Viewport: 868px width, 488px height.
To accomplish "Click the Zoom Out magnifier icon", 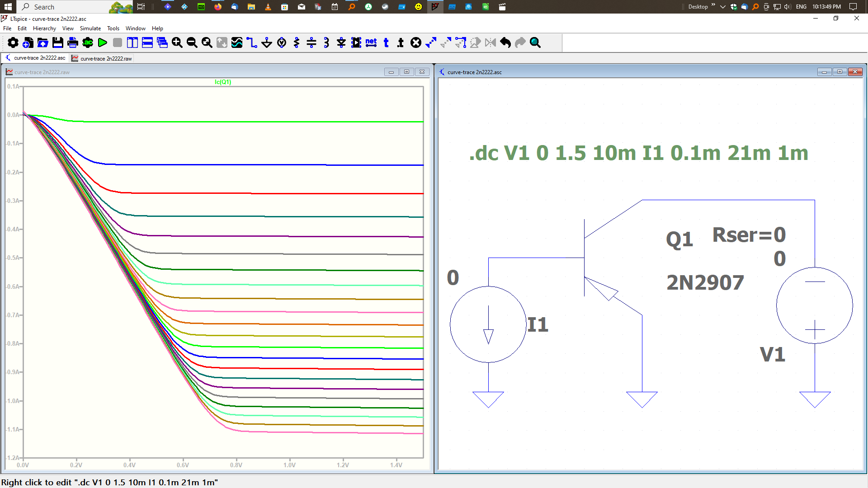I will coord(192,42).
